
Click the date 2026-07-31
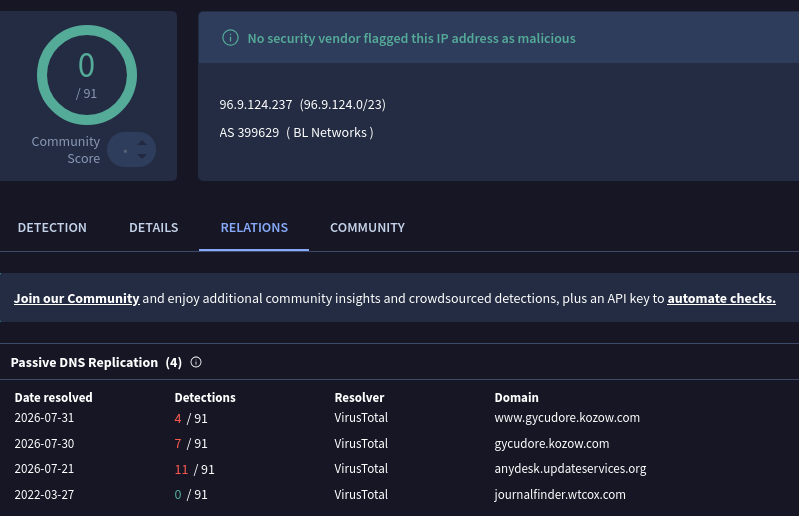tap(44, 418)
